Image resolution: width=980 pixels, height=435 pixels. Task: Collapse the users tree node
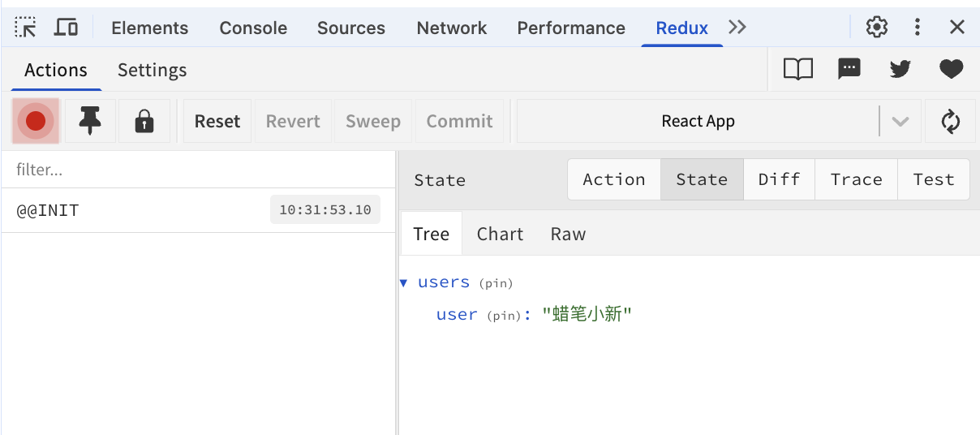point(404,282)
